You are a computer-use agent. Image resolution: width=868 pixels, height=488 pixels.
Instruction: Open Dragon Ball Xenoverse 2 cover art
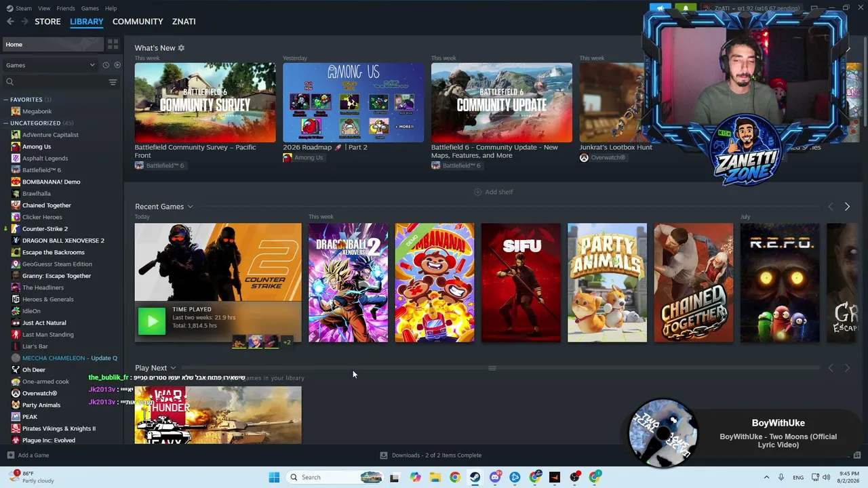coord(348,283)
